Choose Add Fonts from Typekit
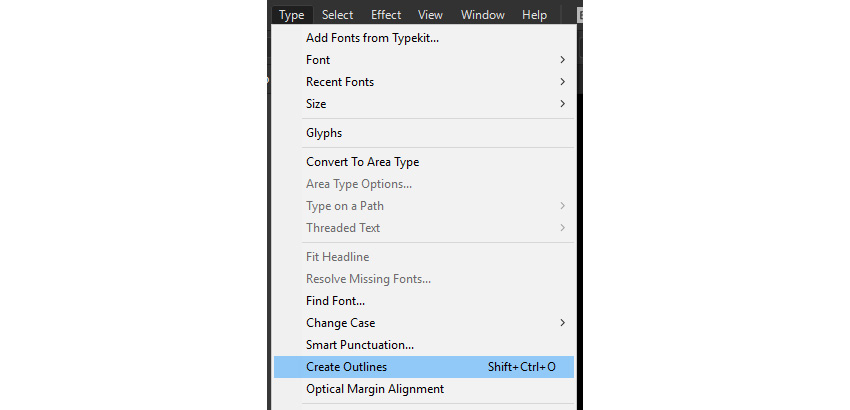This screenshot has height=410, width=850. (372, 38)
